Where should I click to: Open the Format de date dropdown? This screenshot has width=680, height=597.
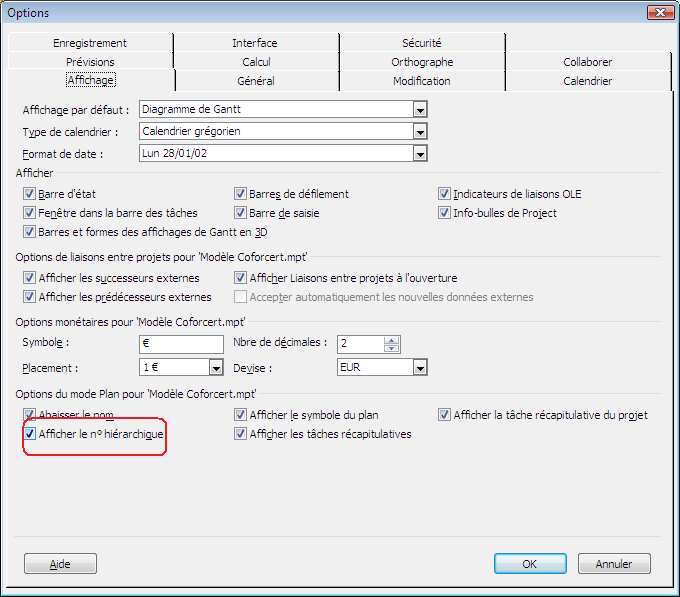(420, 154)
